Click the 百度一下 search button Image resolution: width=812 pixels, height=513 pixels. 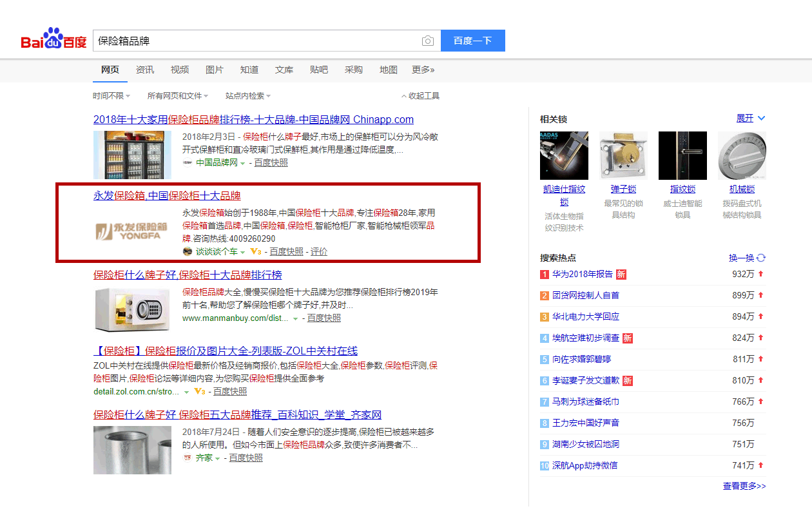point(472,41)
